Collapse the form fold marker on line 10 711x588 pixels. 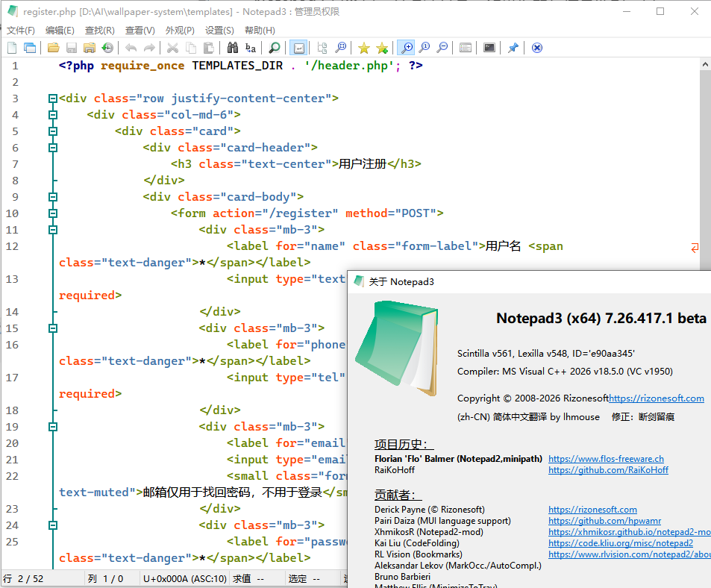coord(51,213)
